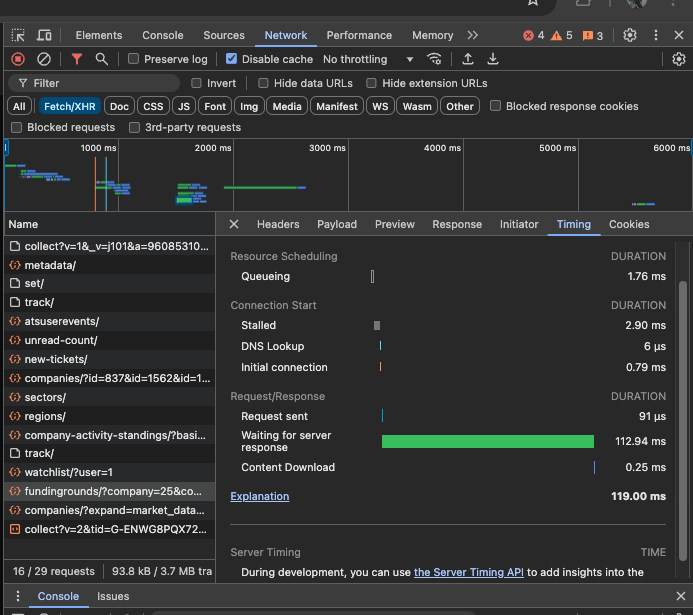Toggle the device toolbar icon
Viewport: 693px width, 615px height.
pyautogui.click(x=45, y=35)
